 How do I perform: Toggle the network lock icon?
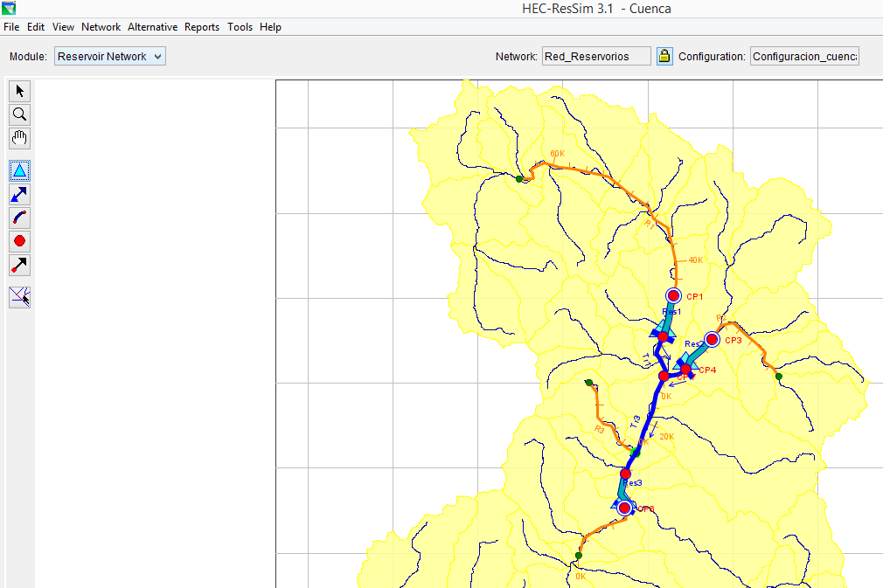tap(664, 56)
